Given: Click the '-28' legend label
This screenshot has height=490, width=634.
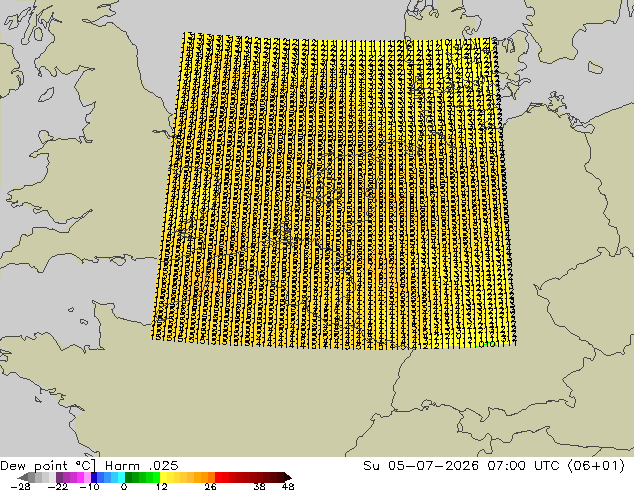Looking at the screenshot, I should (x=20, y=486).
